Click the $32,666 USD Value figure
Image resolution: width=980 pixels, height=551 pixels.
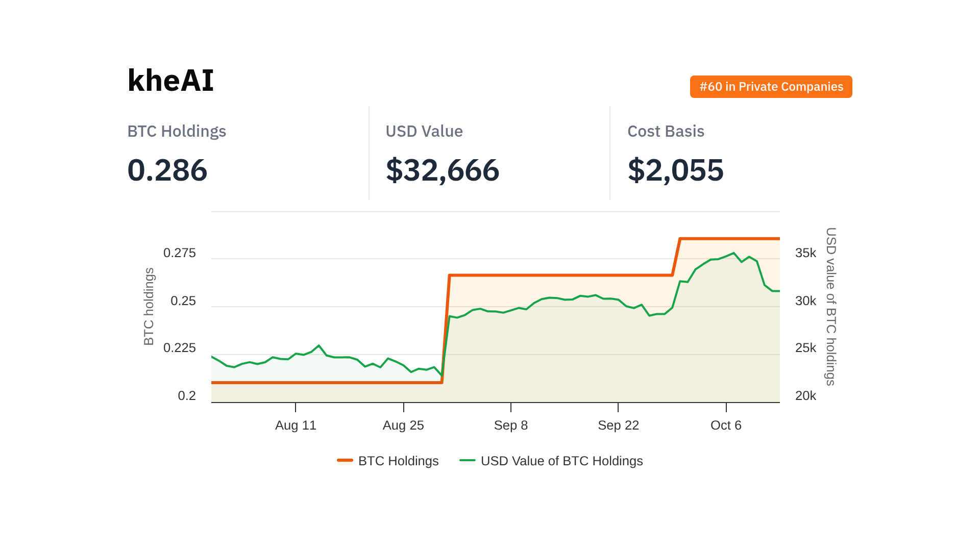coord(443,170)
